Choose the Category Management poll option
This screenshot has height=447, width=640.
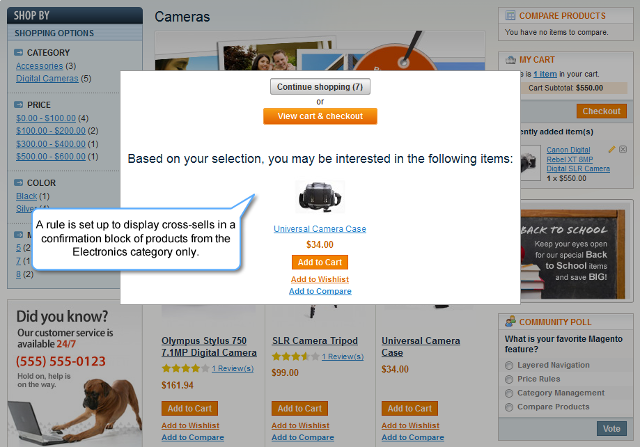(x=509, y=393)
